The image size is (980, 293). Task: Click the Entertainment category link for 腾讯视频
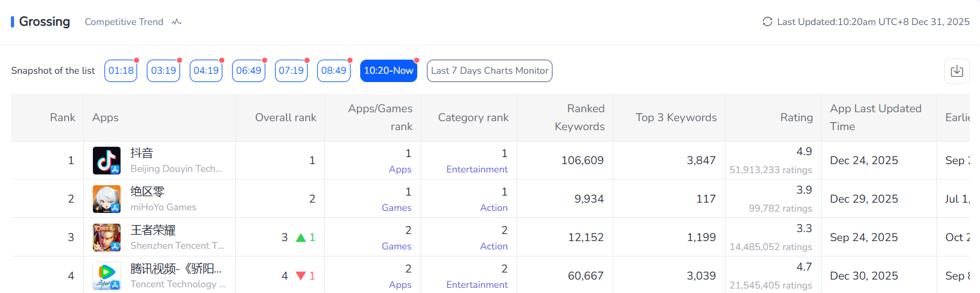[x=477, y=285]
